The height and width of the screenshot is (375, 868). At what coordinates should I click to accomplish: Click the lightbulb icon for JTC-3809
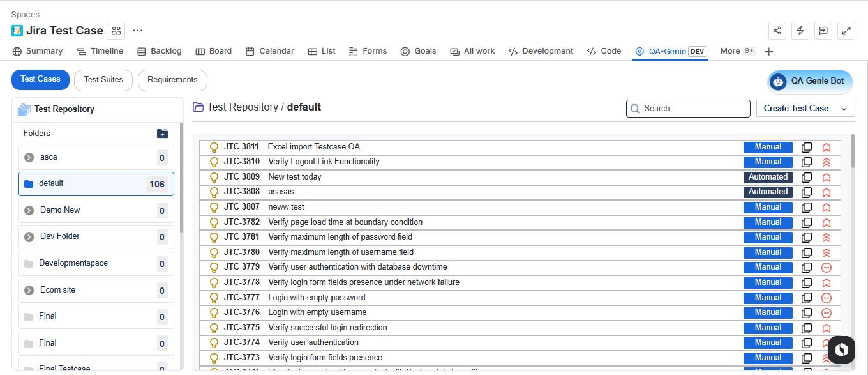[214, 178]
